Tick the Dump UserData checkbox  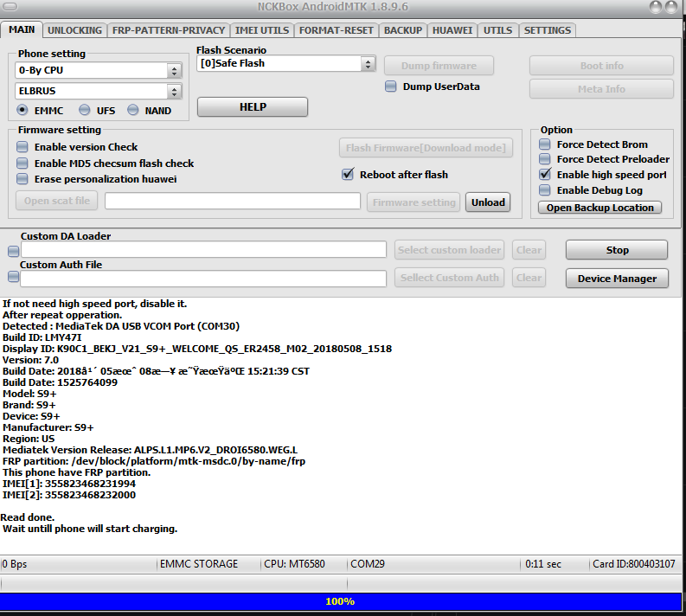click(391, 87)
